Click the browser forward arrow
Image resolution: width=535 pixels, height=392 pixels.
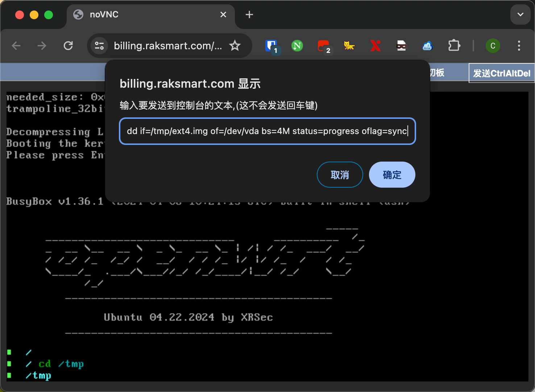tap(42, 46)
